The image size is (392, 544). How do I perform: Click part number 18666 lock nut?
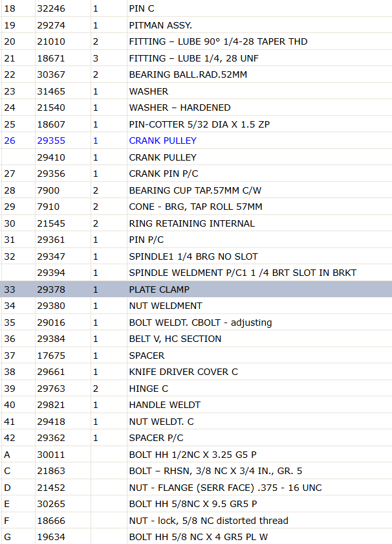(x=51, y=521)
